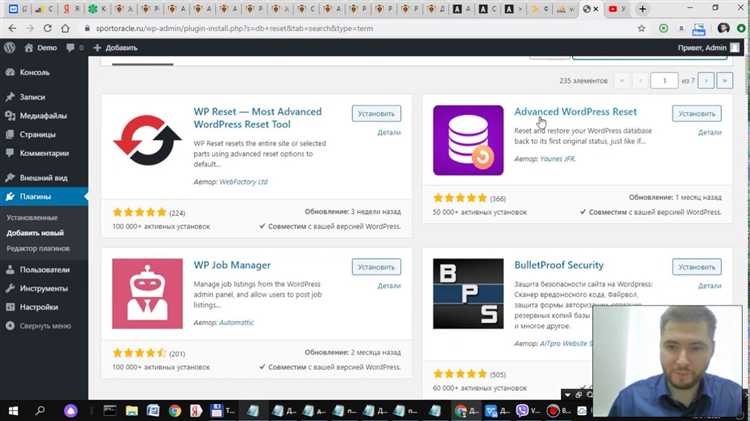The height and width of the screenshot is (421, 750).
Task: View details of WP Job Manager
Action: [x=389, y=286]
